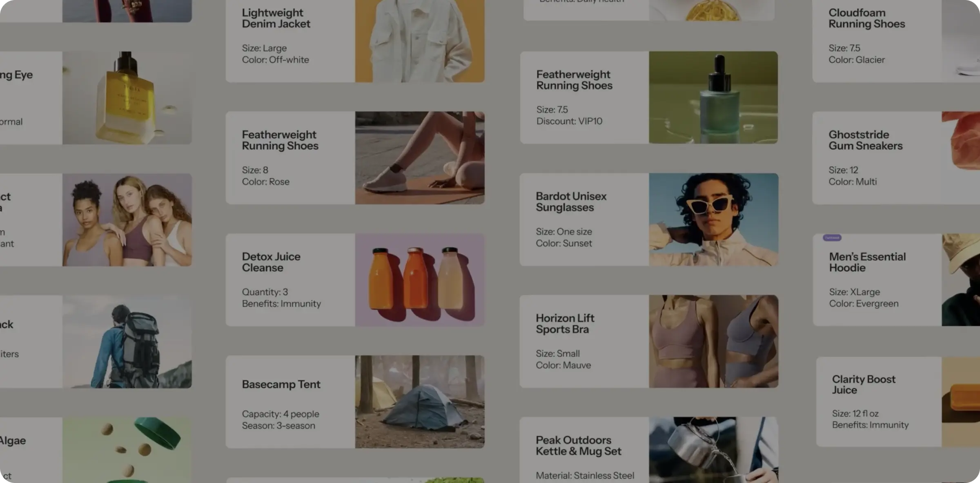Viewport: 980px width, 483px height.
Task: Click the 'Material: Stainless Steel' text
Action: [x=585, y=476]
